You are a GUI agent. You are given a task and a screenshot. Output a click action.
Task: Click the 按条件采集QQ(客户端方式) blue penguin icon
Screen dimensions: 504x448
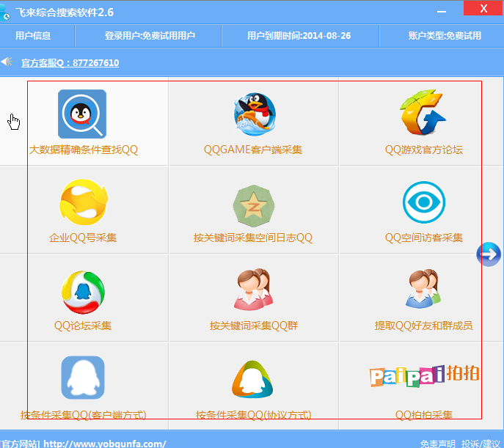point(83,378)
